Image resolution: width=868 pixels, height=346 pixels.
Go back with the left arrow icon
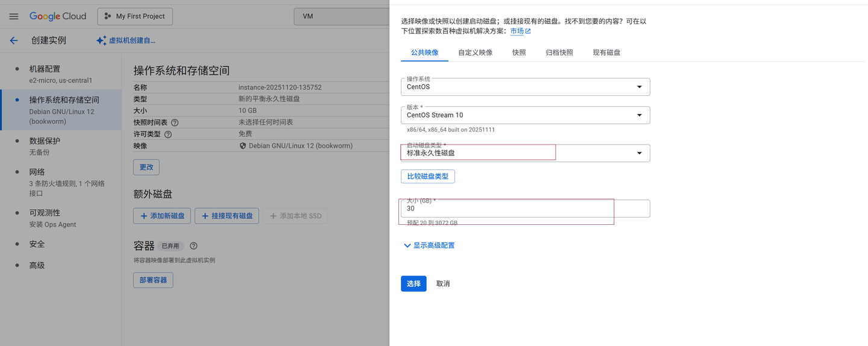14,40
